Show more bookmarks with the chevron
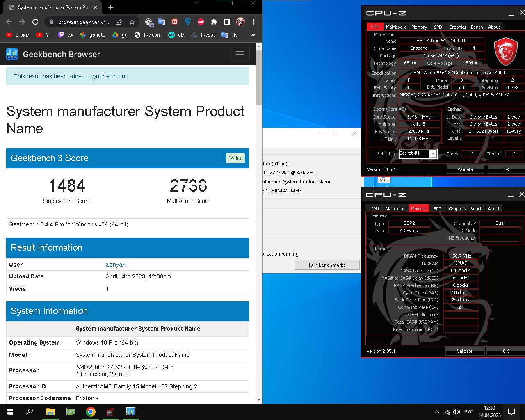The width and height of the screenshot is (525, 420). click(x=253, y=35)
